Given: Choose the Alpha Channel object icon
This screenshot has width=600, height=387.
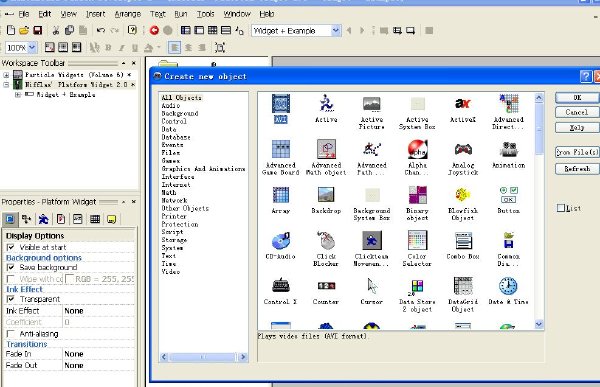Looking at the screenshot, I should click(417, 149).
